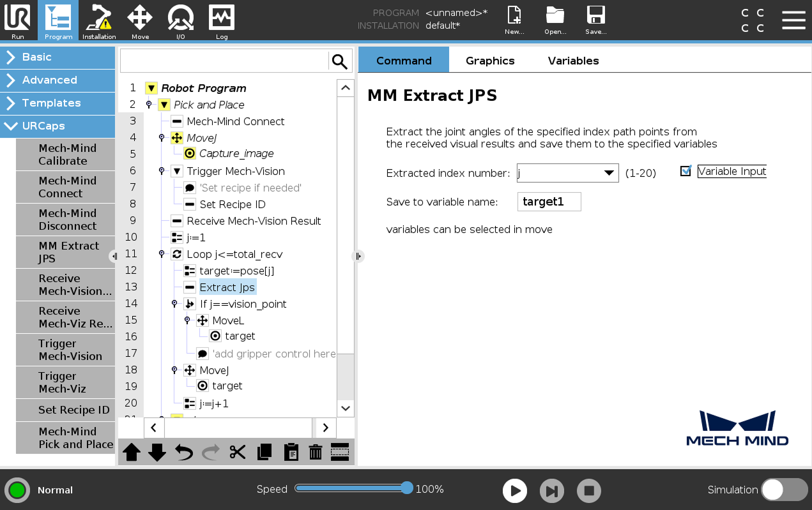Screen dimensions: 812x510
Task: Collapse the Pick and Place tree node
Action: [x=164, y=105]
